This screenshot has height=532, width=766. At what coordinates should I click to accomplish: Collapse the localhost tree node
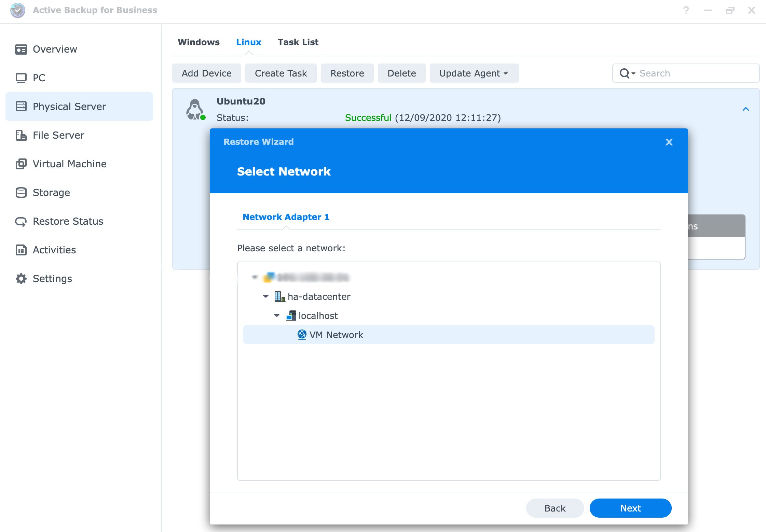[277, 316]
